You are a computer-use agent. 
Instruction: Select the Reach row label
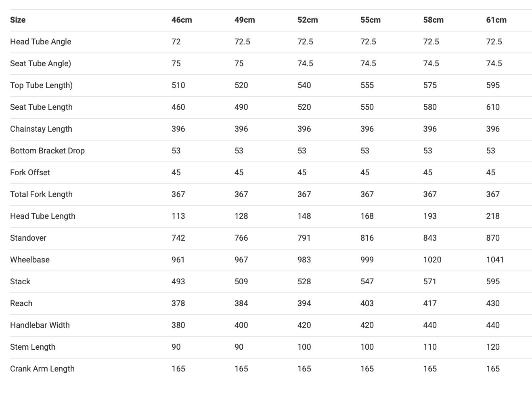[x=21, y=304]
